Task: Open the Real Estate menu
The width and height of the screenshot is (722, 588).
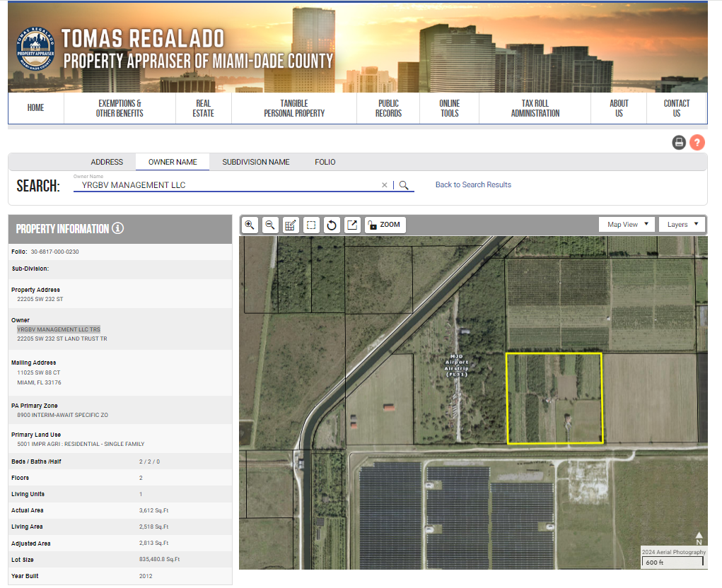Action: click(203, 108)
